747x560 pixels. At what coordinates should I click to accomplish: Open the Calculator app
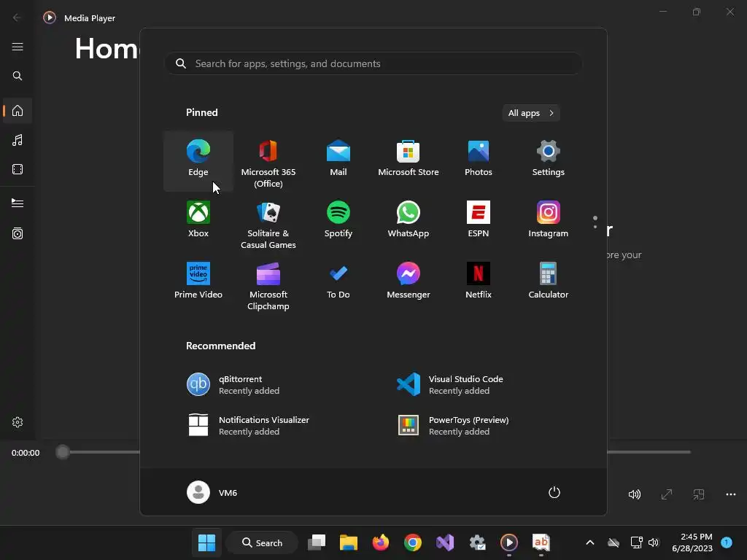pyautogui.click(x=549, y=284)
